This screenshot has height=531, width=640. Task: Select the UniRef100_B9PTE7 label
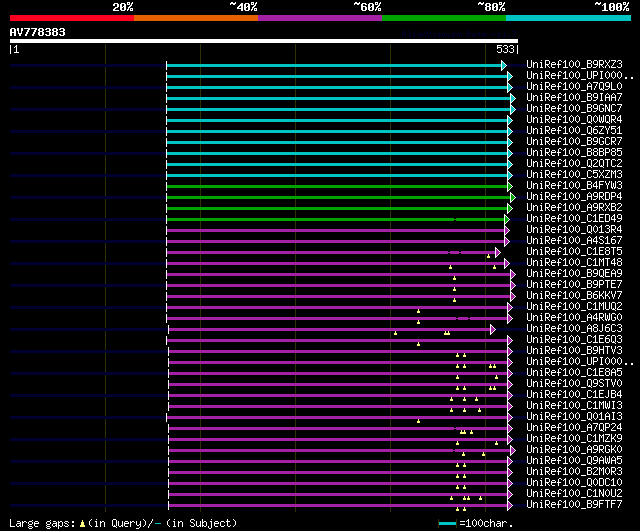[x=574, y=285]
